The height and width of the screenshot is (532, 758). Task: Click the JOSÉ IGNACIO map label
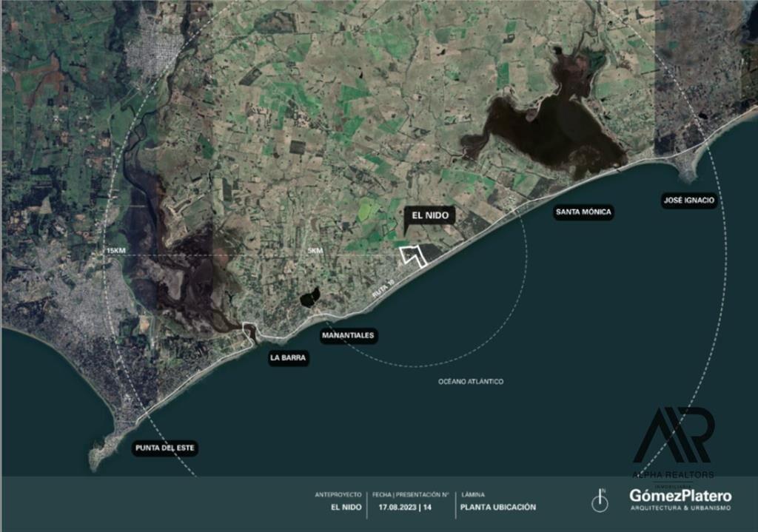[x=689, y=201]
